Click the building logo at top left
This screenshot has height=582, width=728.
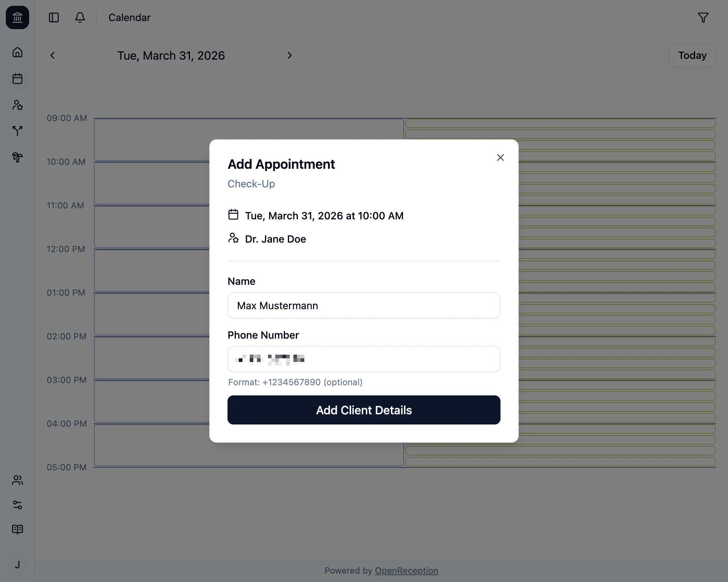pos(17,17)
